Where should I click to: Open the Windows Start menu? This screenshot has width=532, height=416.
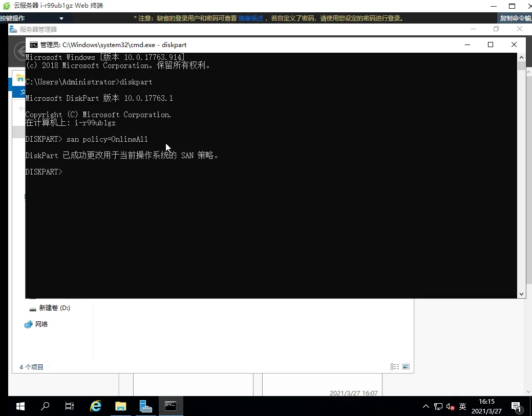[20, 406]
